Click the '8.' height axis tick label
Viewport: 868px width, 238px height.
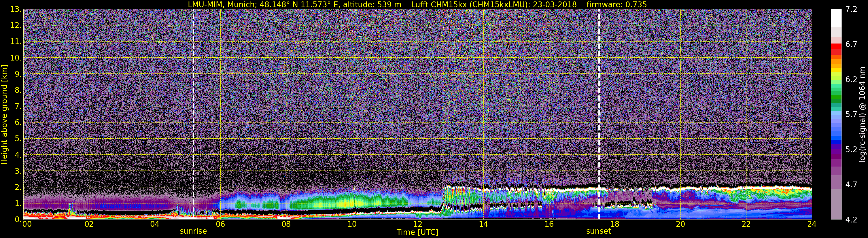18,90
